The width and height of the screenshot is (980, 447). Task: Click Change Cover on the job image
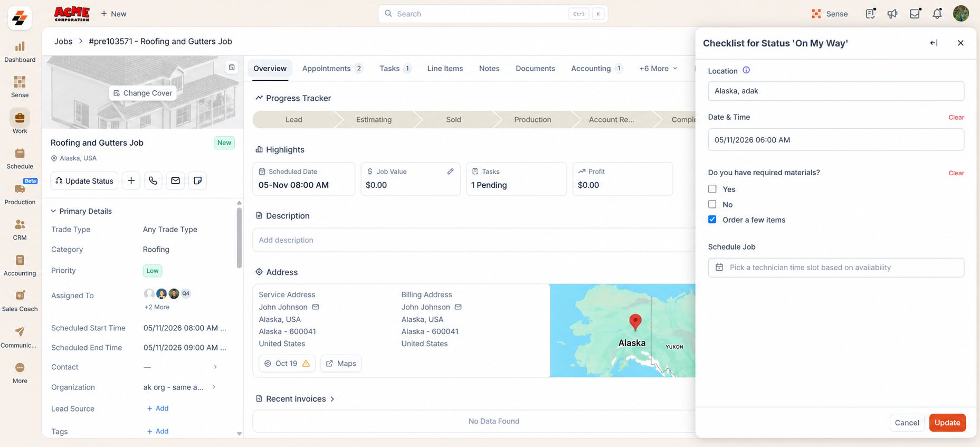[142, 93]
